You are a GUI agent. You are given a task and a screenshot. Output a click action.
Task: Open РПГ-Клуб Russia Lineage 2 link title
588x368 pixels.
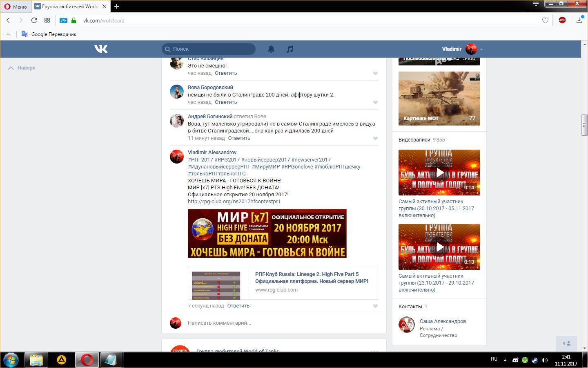coord(312,278)
